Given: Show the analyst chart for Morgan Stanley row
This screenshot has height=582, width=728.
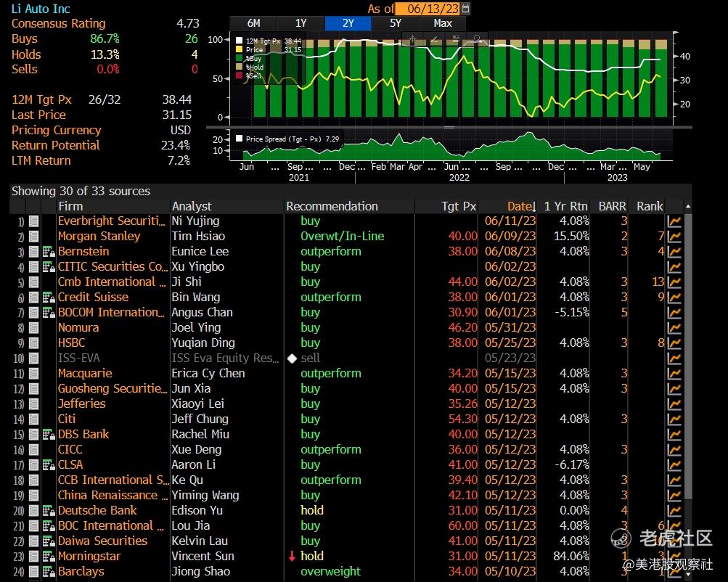Looking at the screenshot, I should pyautogui.click(x=674, y=237).
